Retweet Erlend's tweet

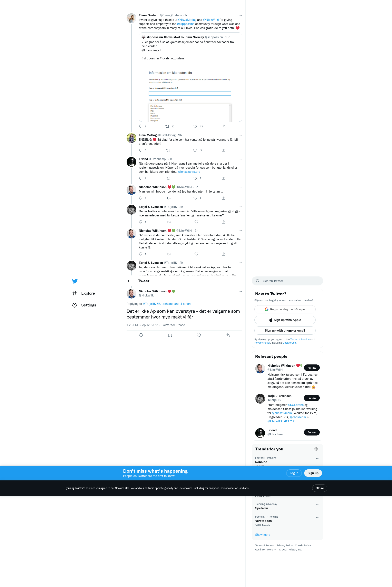[168, 178]
